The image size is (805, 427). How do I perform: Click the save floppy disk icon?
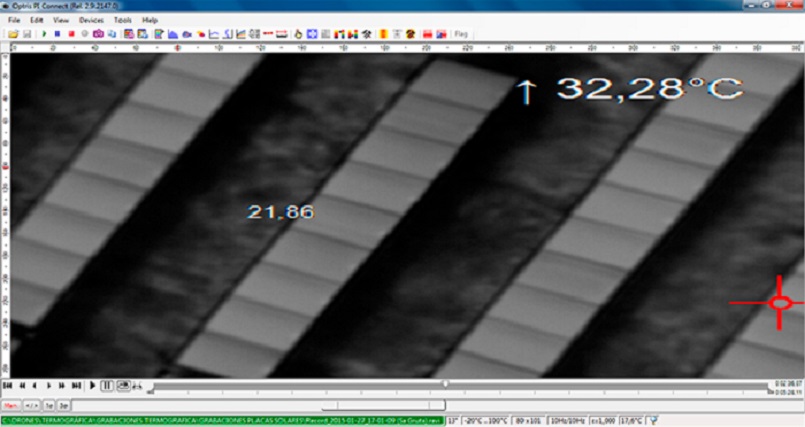[27, 34]
